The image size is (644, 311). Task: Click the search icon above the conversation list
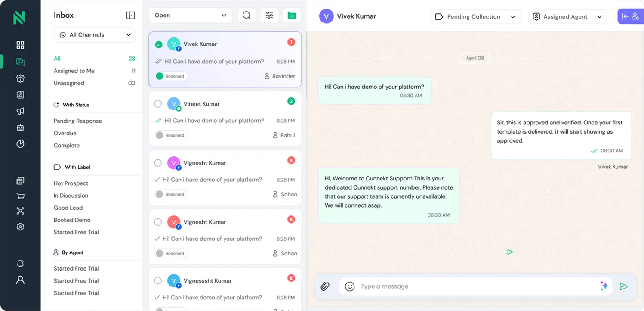[x=247, y=15]
